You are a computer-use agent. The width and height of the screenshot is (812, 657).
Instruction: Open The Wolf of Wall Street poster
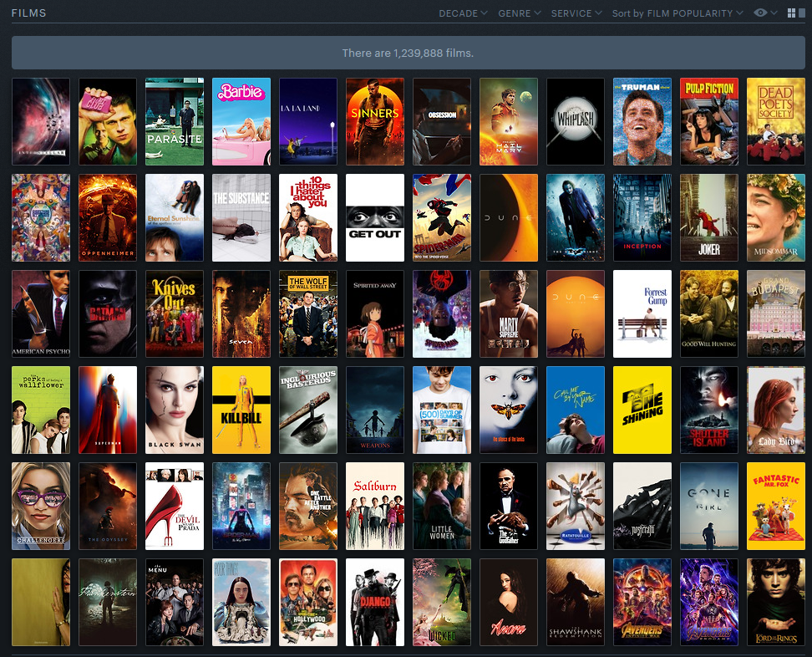tap(308, 314)
